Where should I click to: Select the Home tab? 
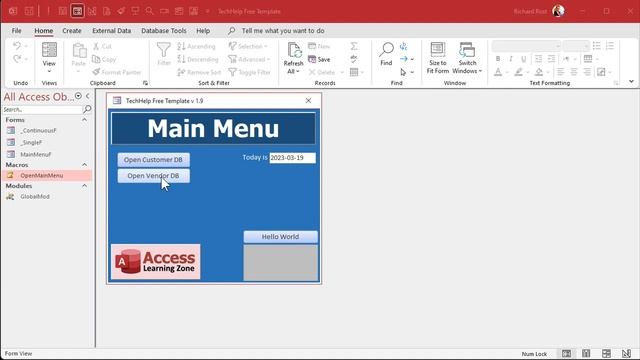(x=44, y=31)
